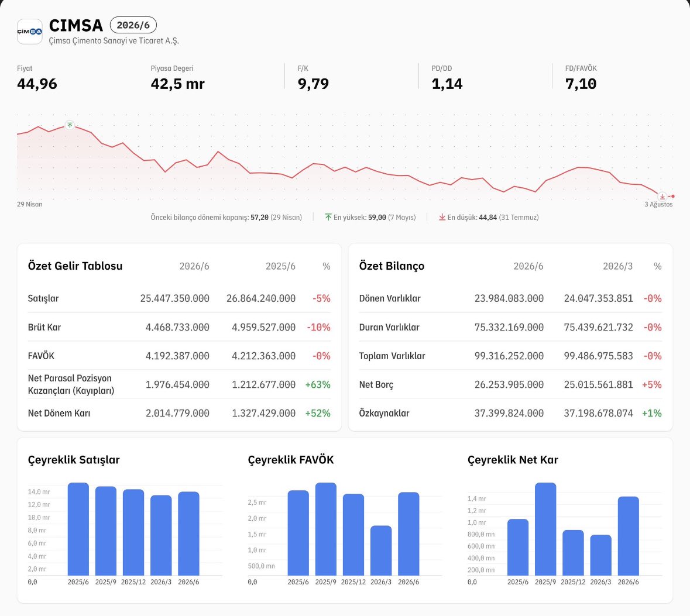690x616 pixels.
Task: Click the Net Borç +5% change
Action: 652,384
